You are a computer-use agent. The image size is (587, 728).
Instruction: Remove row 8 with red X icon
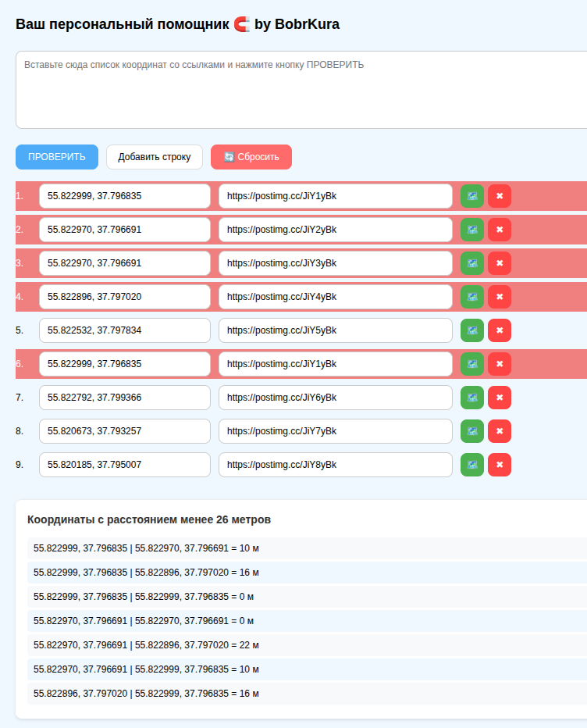tap(500, 431)
